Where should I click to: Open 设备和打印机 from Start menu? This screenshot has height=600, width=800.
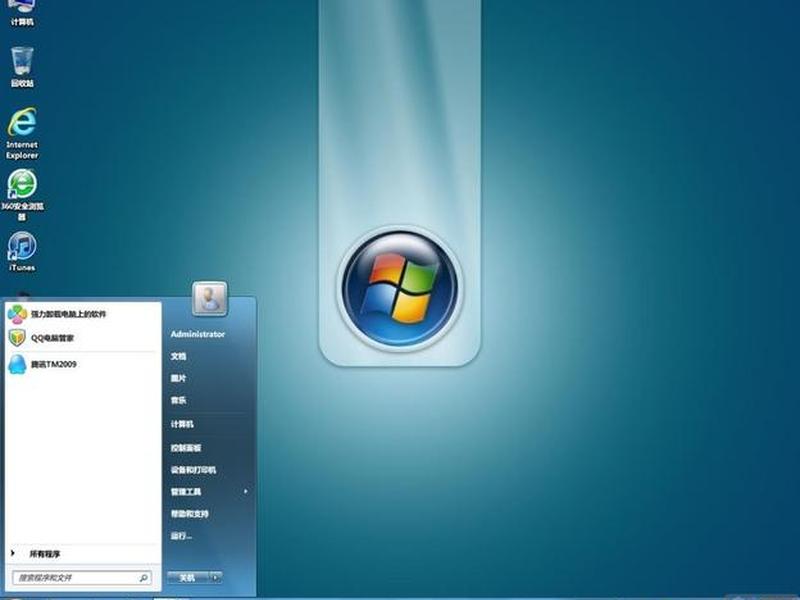[193, 470]
